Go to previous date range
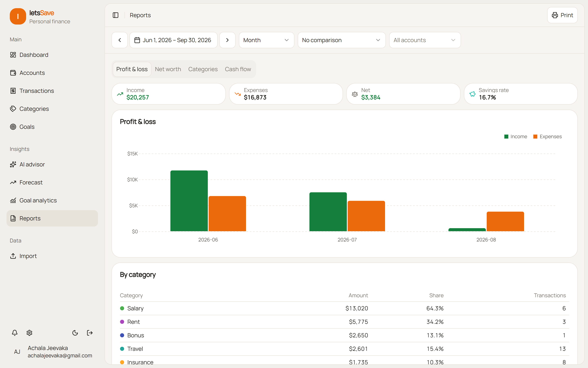The height and width of the screenshot is (368, 588). point(120,40)
